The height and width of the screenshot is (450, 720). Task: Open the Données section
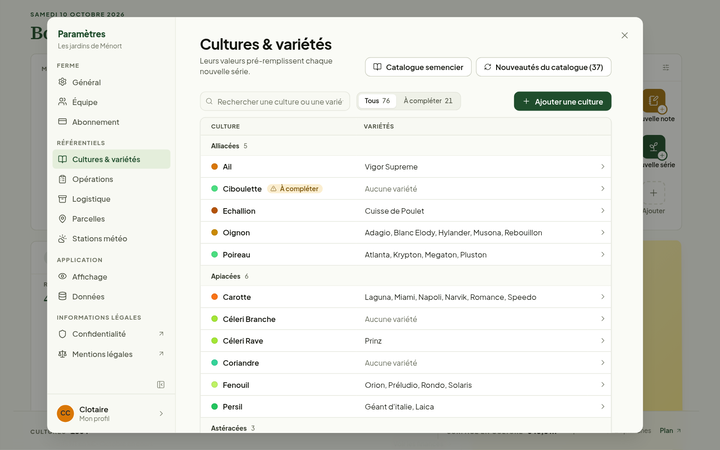(x=111, y=297)
